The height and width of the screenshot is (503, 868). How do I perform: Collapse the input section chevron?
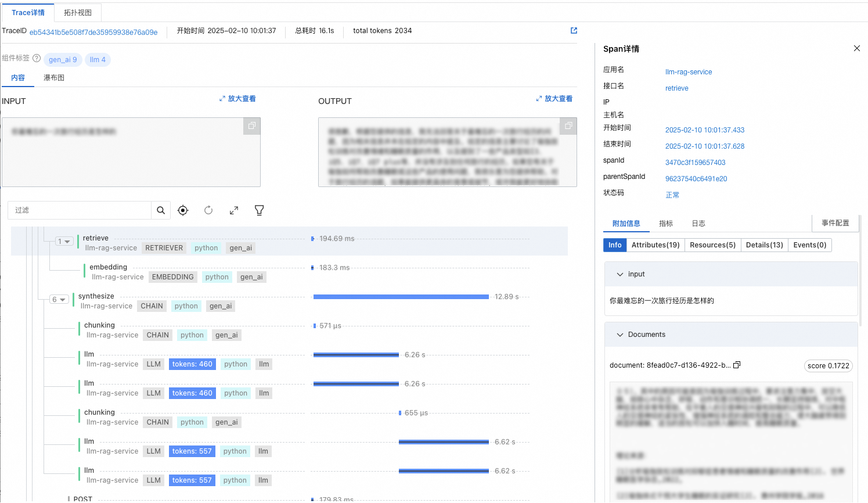[620, 274]
